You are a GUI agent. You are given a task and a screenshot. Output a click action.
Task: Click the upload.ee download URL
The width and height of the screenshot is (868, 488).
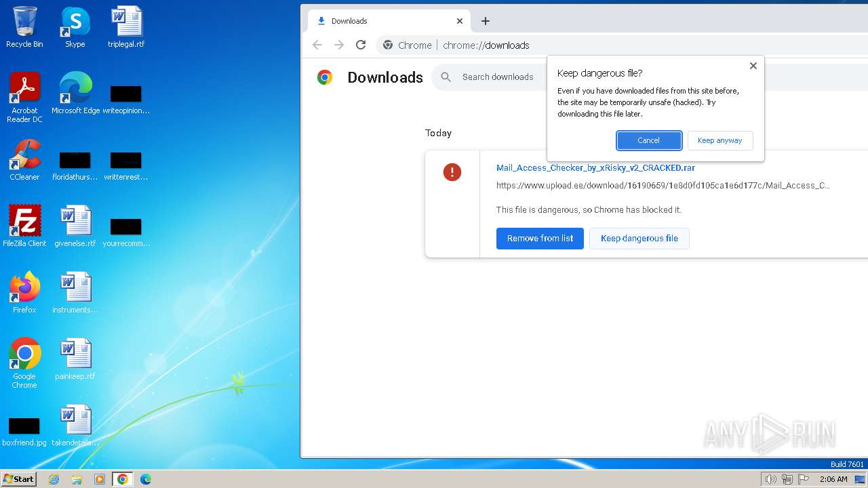663,185
